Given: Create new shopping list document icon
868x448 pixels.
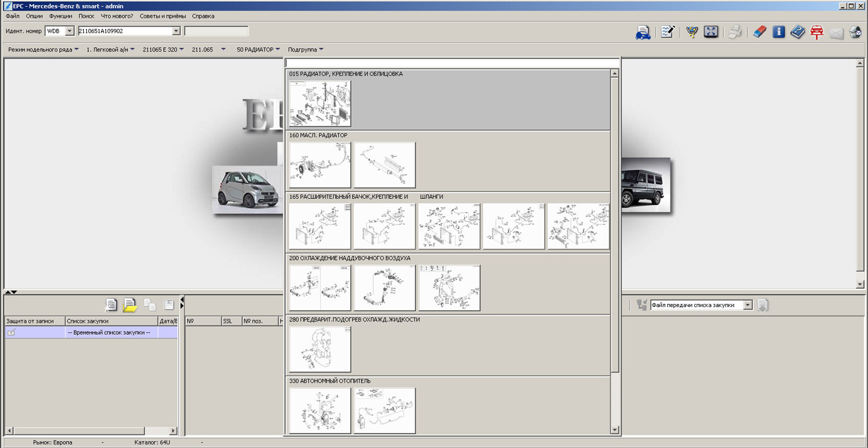Looking at the screenshot, I should tap(111, 305).
